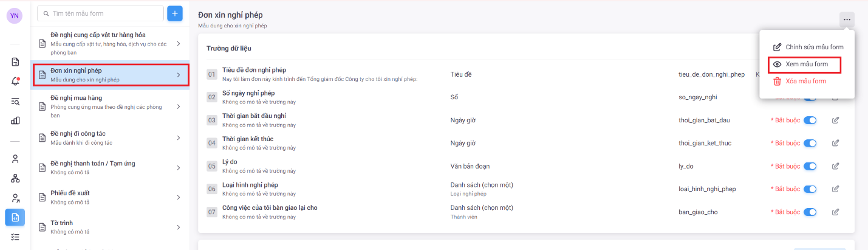The image size is (868, 250).
Task: Click the bar chart reports sidebar icon
Action: coord(15,120)
